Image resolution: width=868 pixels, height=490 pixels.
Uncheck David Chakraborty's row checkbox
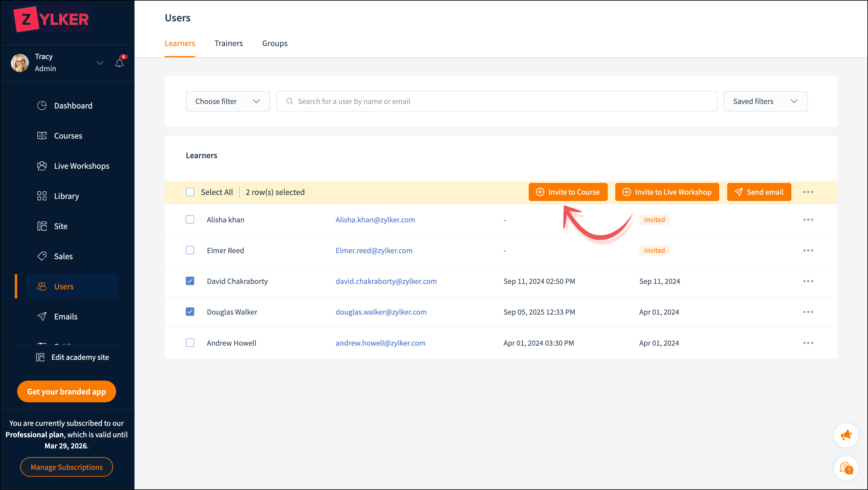(x=190, y=281)
